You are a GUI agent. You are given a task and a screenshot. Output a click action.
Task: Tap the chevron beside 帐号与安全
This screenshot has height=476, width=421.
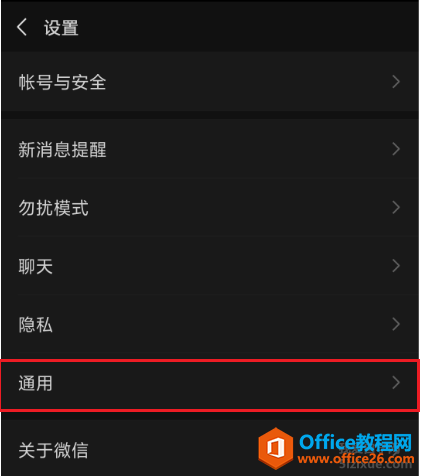(396, 82)
